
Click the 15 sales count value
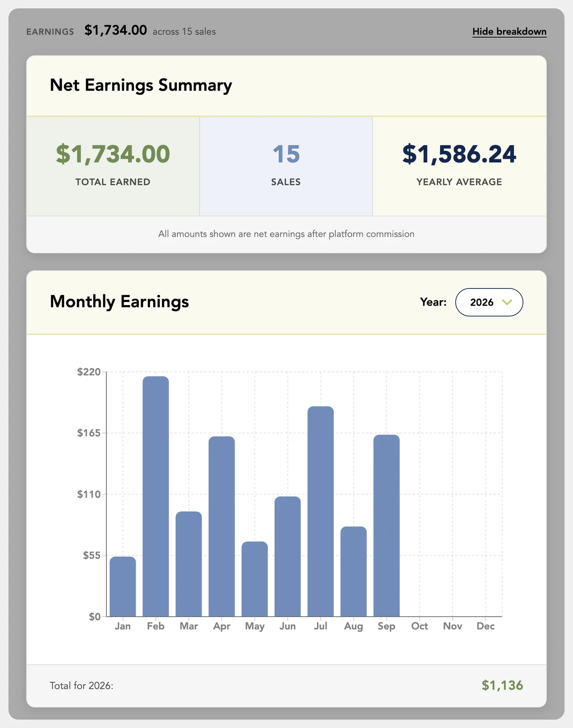pos(286,154)
